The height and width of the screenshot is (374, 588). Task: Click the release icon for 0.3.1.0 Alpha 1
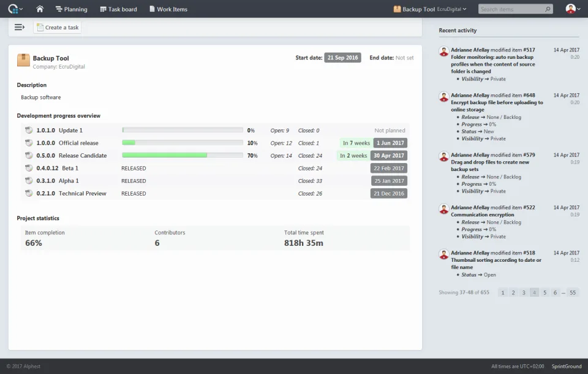coord(29,181)
